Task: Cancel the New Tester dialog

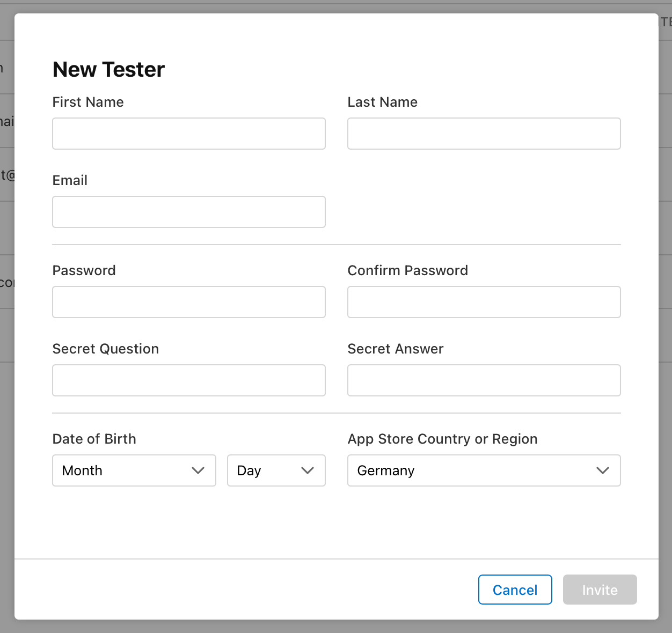Action: coord(515,590)
